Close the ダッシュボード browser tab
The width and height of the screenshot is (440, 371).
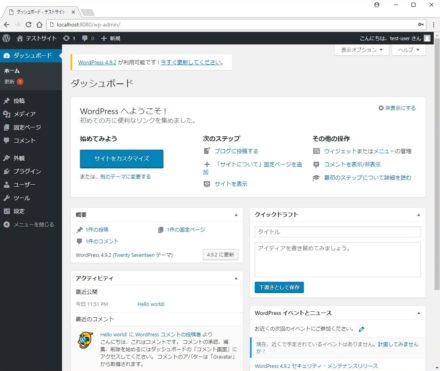coord(73,12)
